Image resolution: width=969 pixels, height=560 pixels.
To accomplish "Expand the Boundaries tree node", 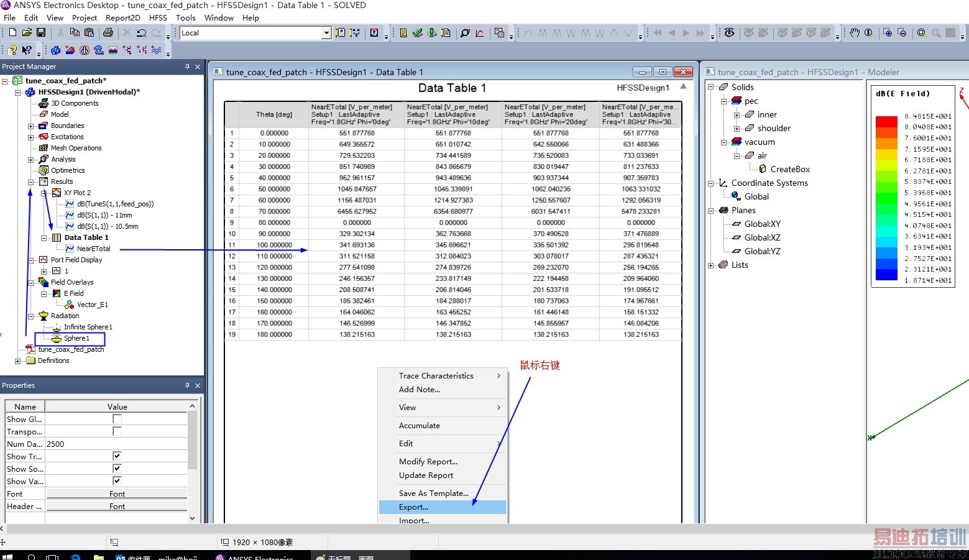I will (x=30, y=126).
